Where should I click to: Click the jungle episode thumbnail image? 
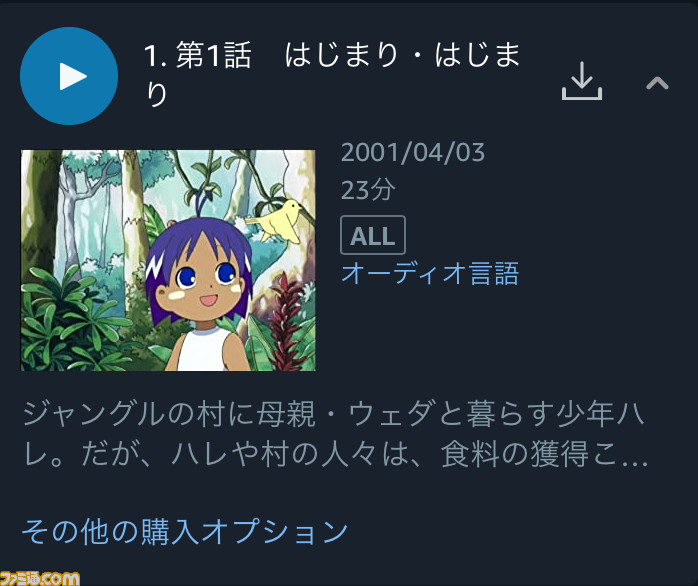[168, 260]
